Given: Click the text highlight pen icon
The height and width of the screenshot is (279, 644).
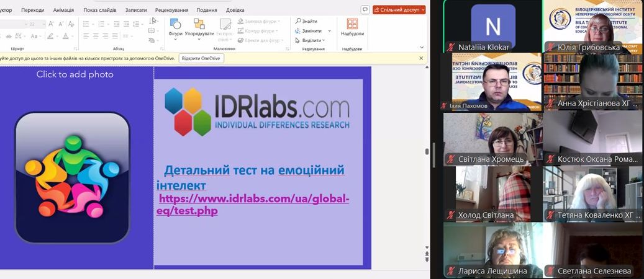Looking at the screenshot, I should tap(51, 36).
